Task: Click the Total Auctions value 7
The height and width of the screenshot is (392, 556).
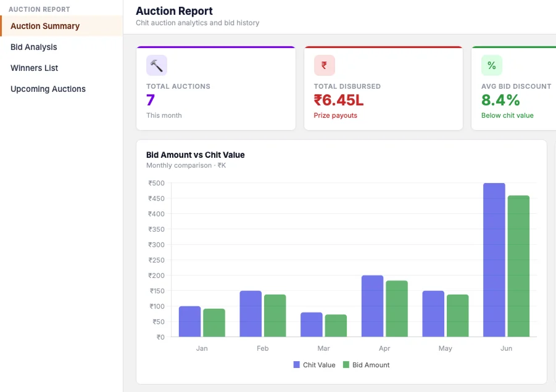Action: coord(151,100)
